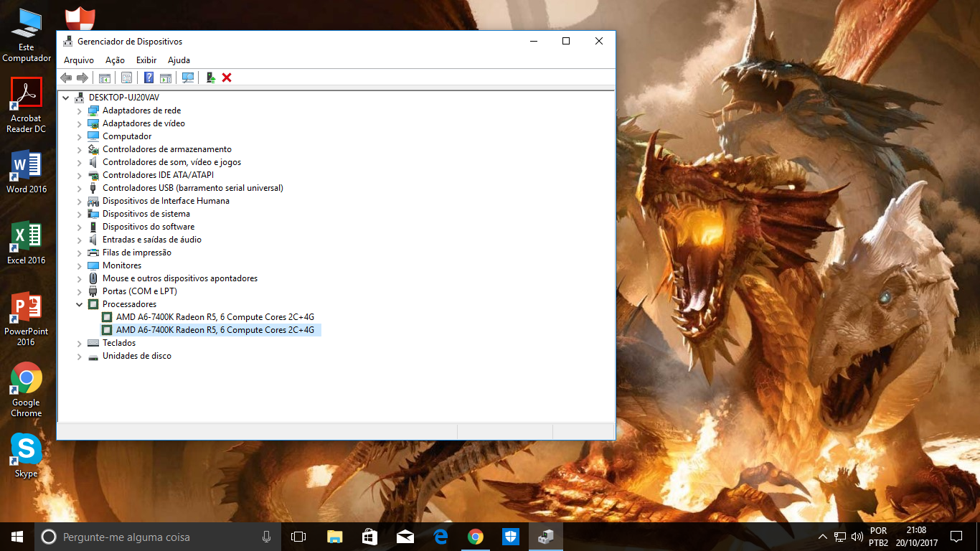This screenshot has height=551, width=980.
Task: Expand the Controladores USB node
Action: (x=80, y=188)
